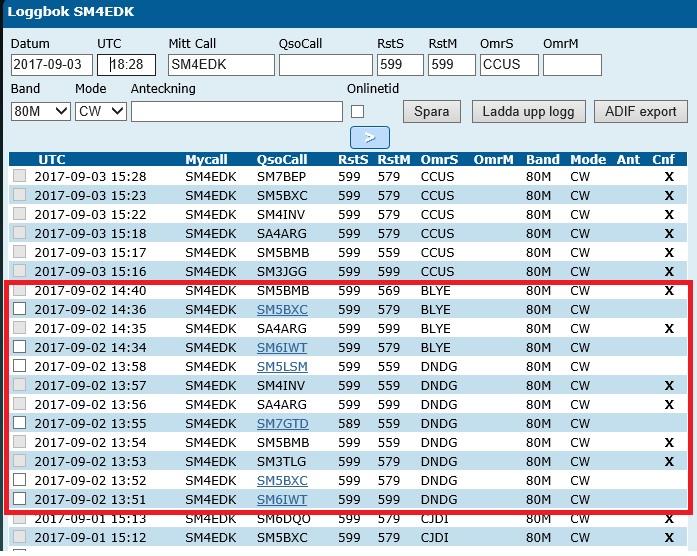Tick the checkbox for the 13:55 SM7GTD row
This screenshot has height=556, width=697.
[x=20, y=424]
